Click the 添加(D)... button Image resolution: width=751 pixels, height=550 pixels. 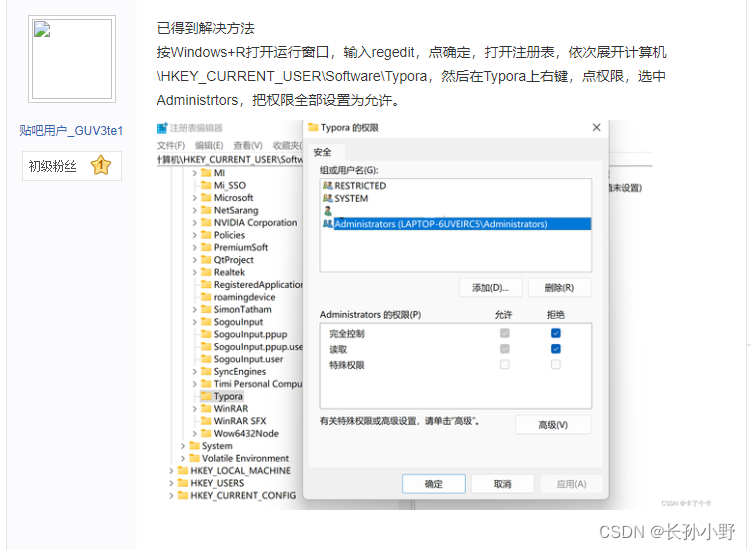pos(490,288)
